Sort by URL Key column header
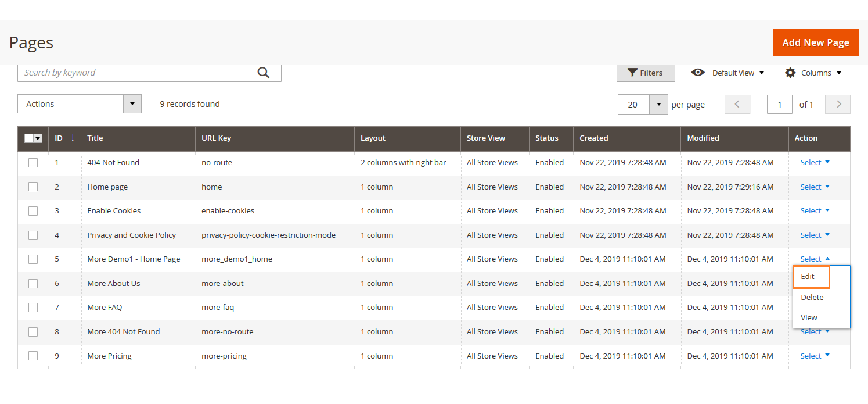This screenshot has height=404, width=868. (x=275, y=138)
